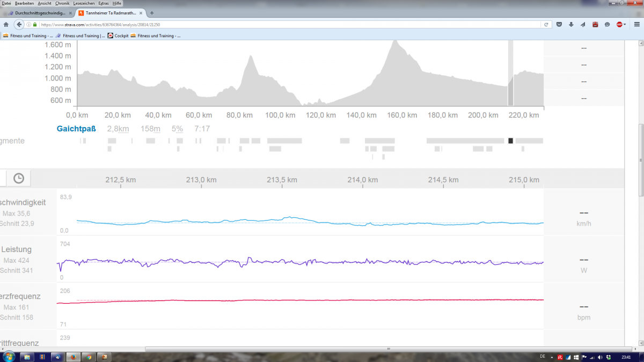The width and height of the screenshot is (644, 362).
Task: Reload the page with the refresh icon
Action: pyautogui.click(x=546, y=25)
